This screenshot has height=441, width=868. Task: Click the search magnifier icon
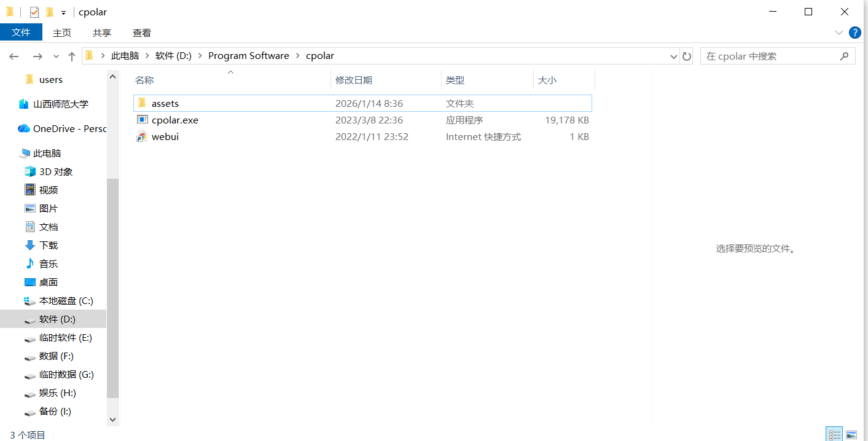point(844,56)
